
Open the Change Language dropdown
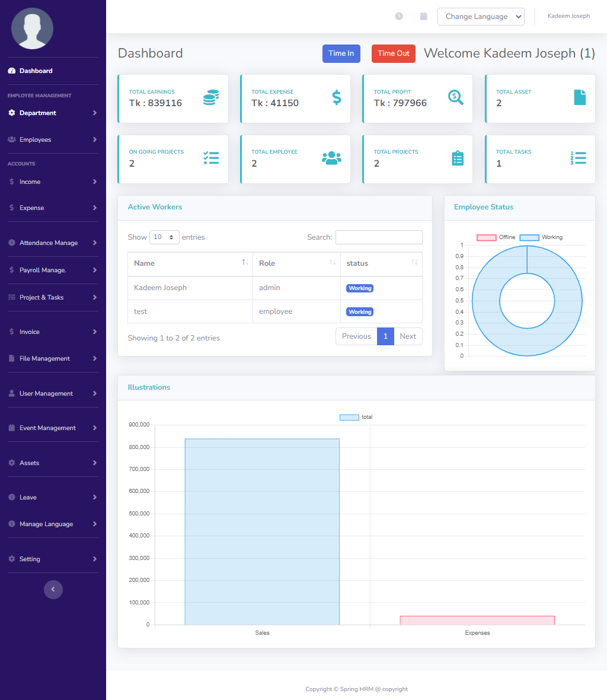(x=481, y=16)
